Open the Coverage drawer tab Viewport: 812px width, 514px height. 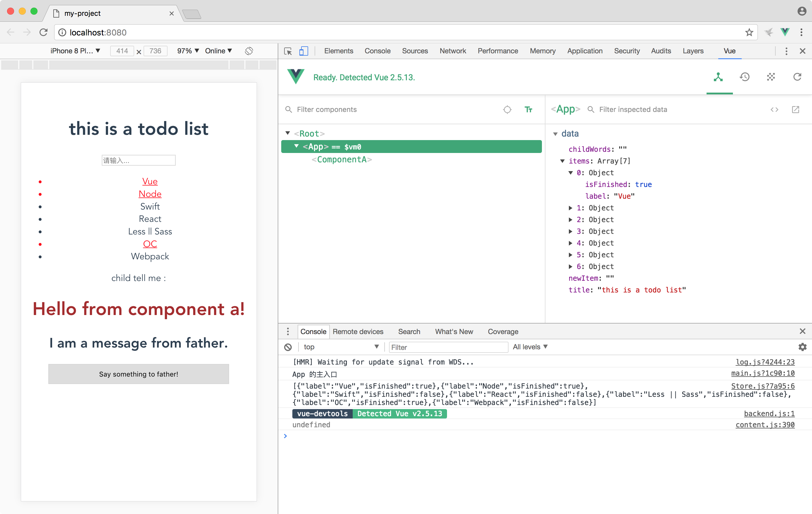tap(503, 331)
